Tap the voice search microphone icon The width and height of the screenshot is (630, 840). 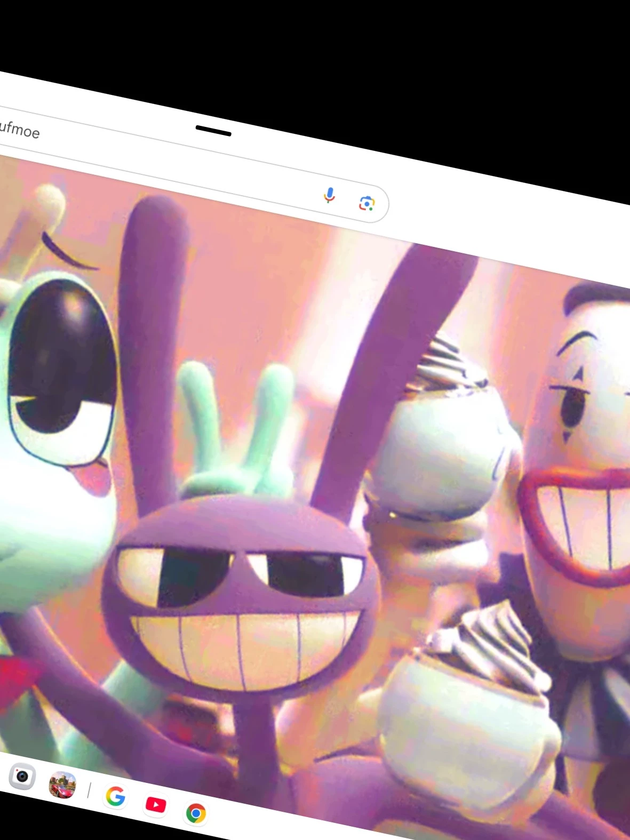pyautogui.click(x=329, y=195)
